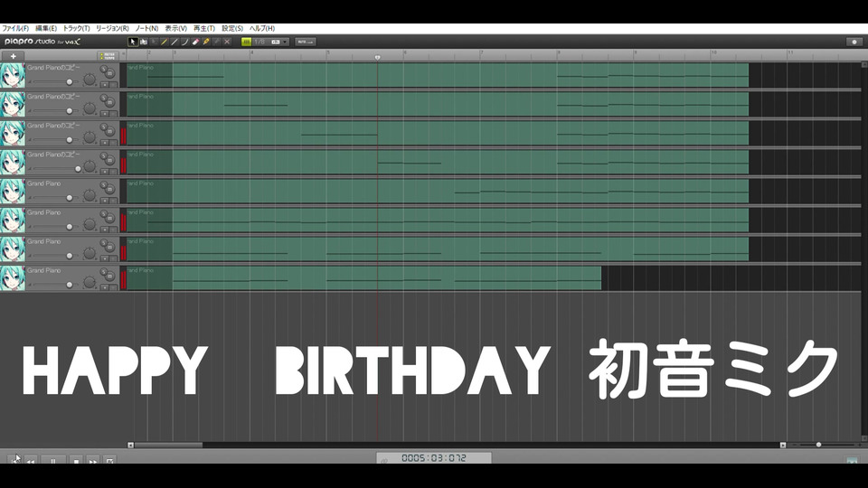
Task: Select the curve line tool
Action: point(184,42)
